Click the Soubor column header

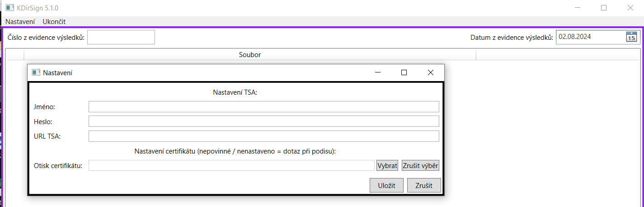tap(250, 55)
